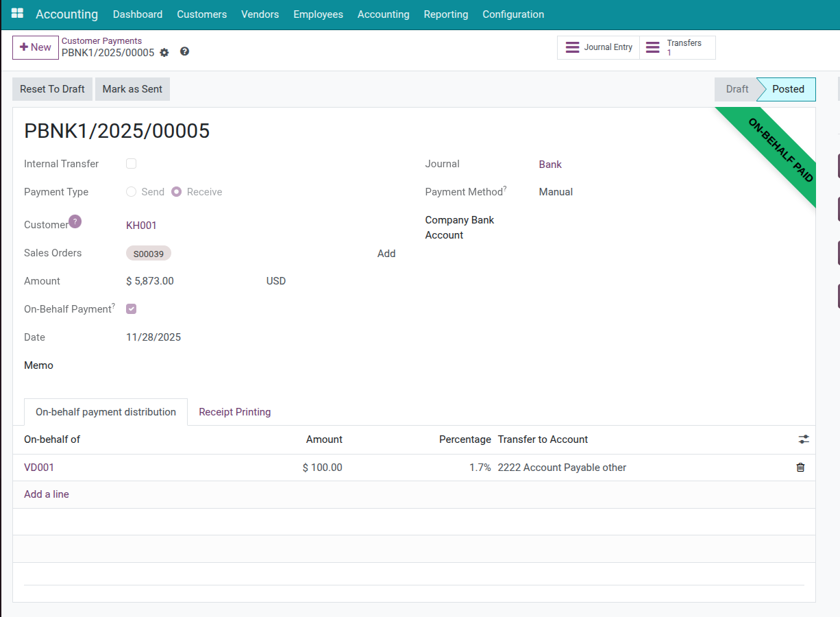Click the S00039 sales order tag
Image resolution: width=840 pixels, height=617 pixels.
click(x=148, y=254)
